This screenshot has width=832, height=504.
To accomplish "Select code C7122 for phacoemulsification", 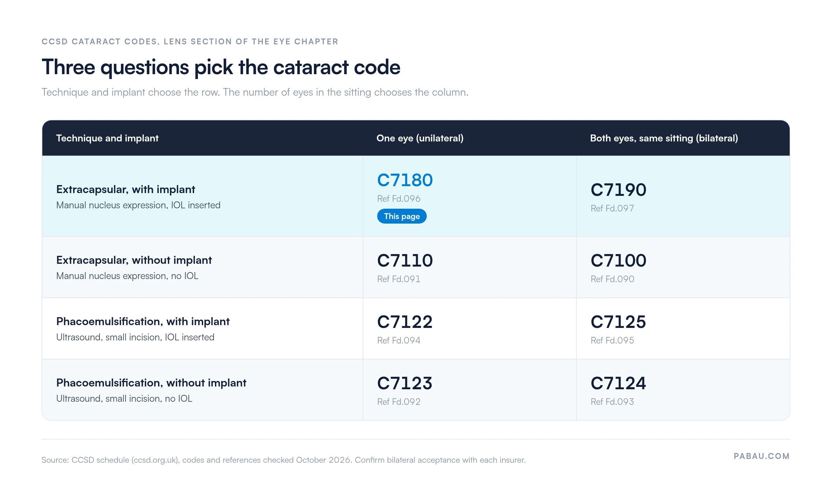I will tap(405, 322).
